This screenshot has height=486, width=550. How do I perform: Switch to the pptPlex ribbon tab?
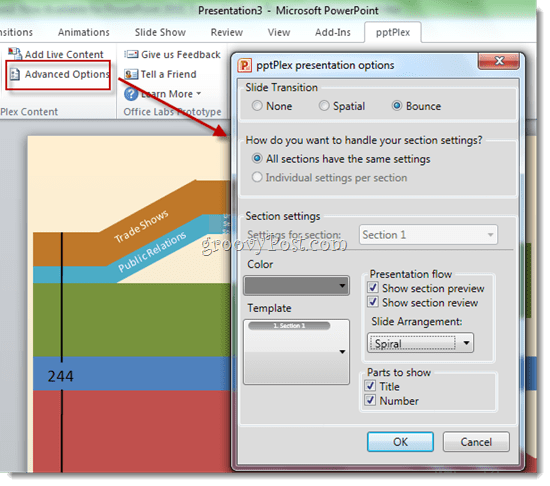(x=393, y=32)
